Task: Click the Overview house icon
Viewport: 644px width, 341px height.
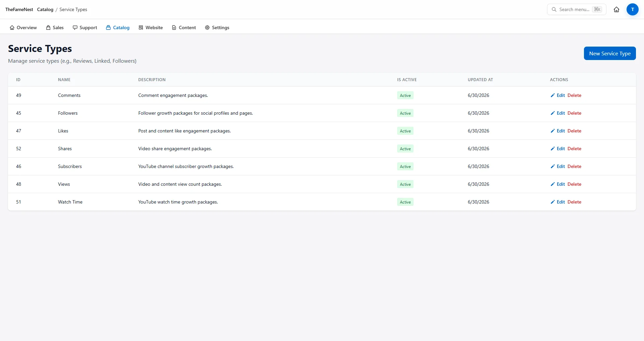Action: 12,27
